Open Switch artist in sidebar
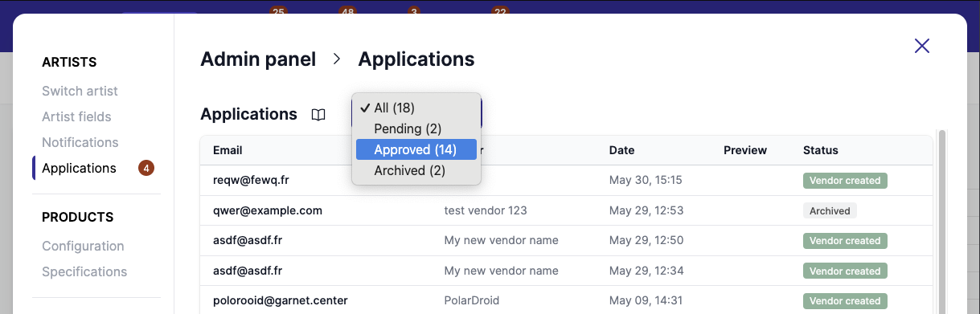This screenshot has width=980, height=314. click(x=80, y=91)
